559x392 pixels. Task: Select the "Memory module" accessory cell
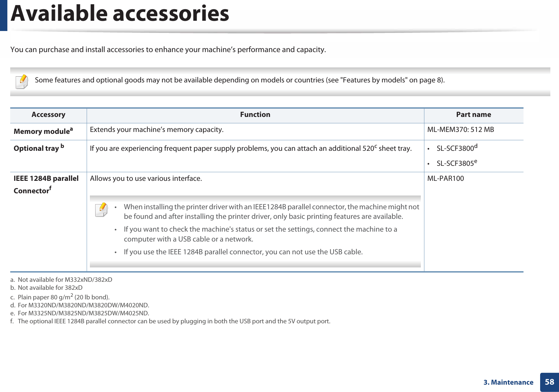click(43, 131)
